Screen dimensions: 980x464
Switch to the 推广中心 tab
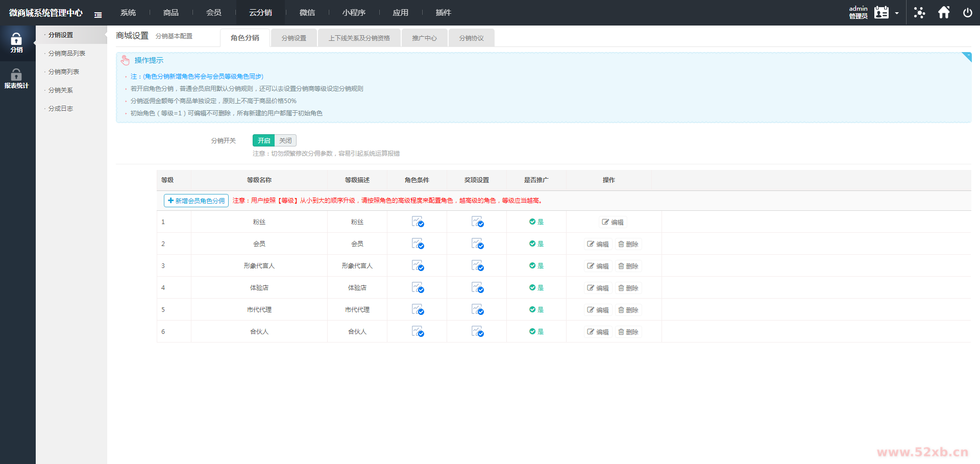coord(424,38)
